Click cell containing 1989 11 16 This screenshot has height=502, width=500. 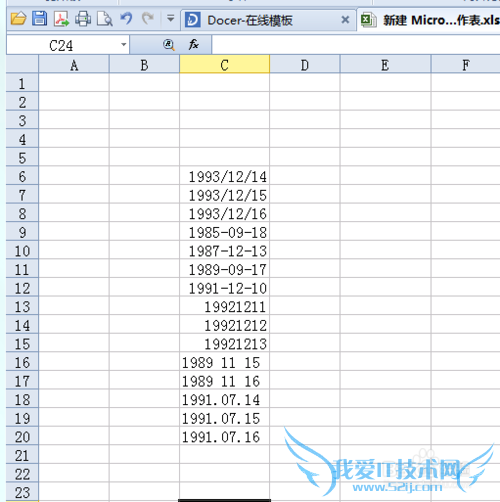click(225, 381)
